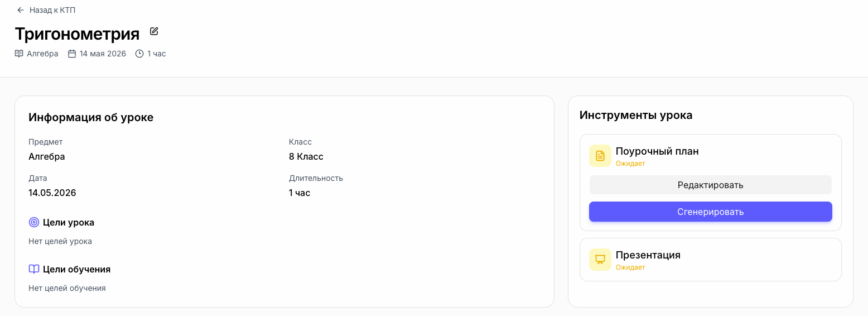The width and height of the screenshot is (868, 316).
Task: Open the title edit pencil icon
Action: (x=154, y=31)
